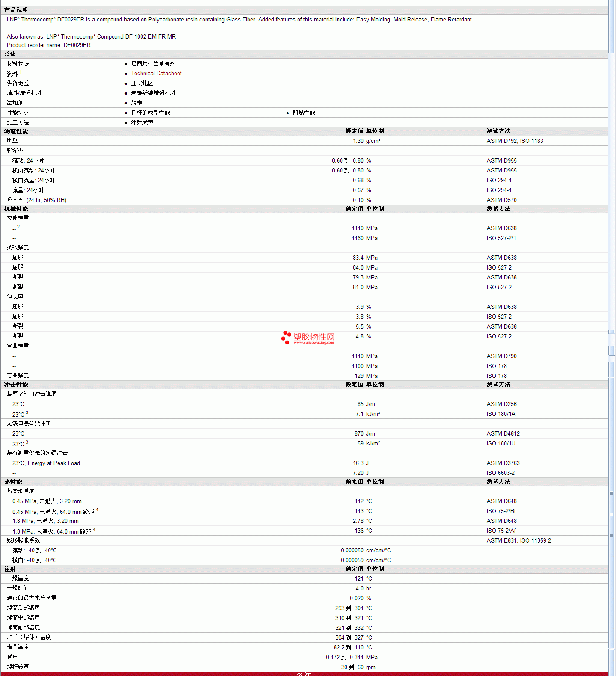Click the vertical scrollbar at the right edge
Image resolution: width=616 pixels, height=676 pixels.
coord(612,338)
